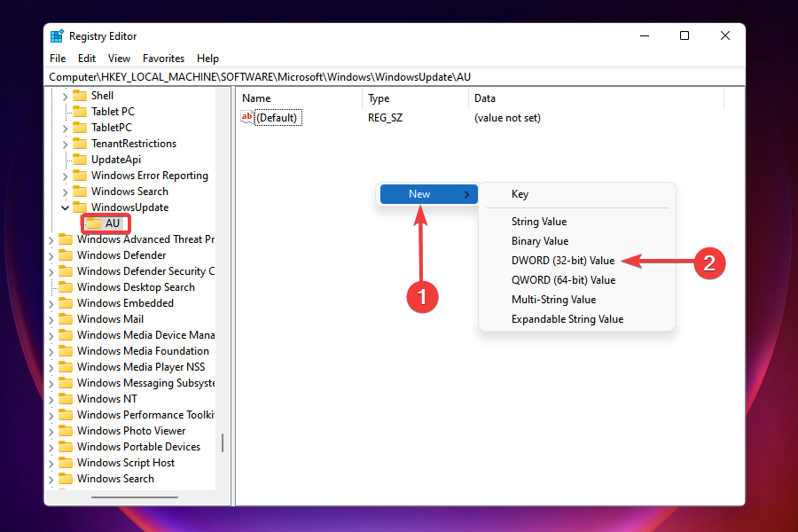Select the Windows Media Device Mana key
Viewport: 798px width, 532px height.
click(145, 335)
